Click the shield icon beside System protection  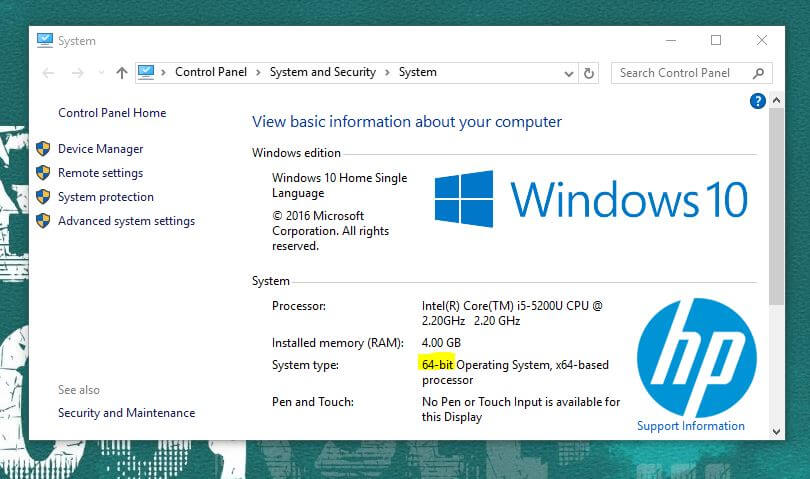(x=43, y=197)
